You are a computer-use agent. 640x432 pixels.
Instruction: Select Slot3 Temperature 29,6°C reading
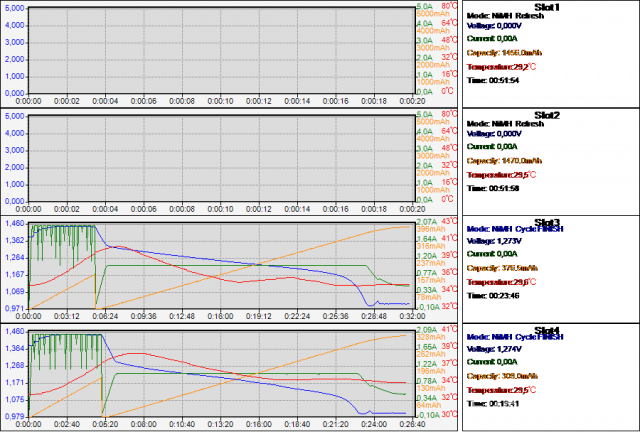(501, 282)
